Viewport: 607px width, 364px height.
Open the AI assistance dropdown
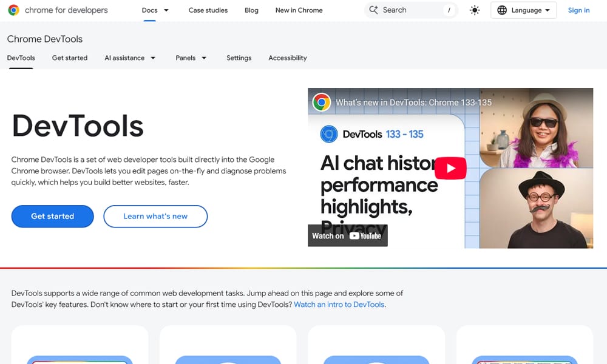pos(129,58)
